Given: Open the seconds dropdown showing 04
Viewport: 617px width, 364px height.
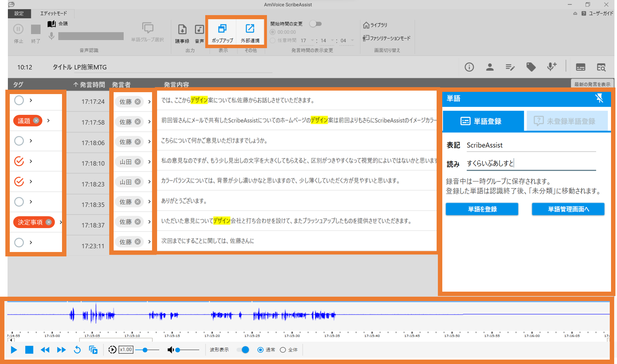Looking at the screenshot, I should [x=353, y=40].
